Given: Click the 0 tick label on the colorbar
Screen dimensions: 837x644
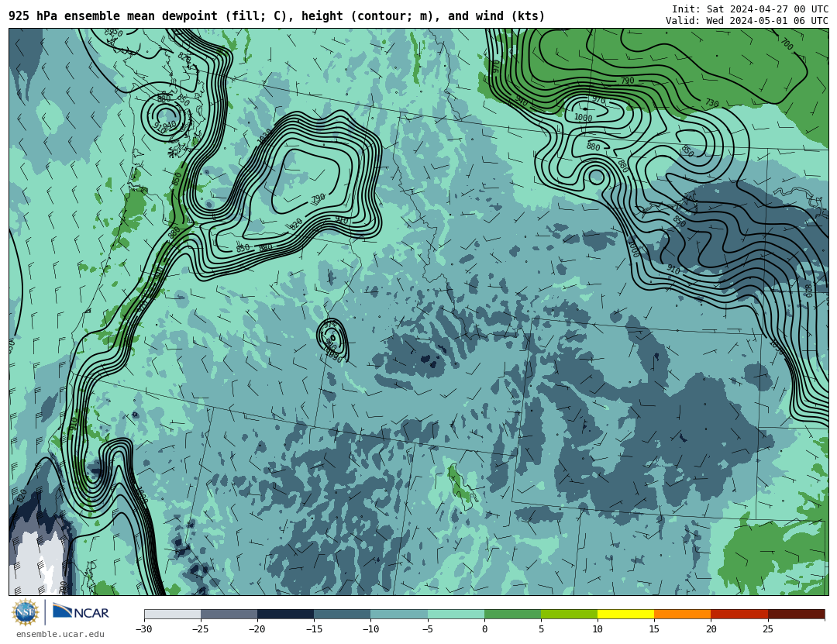Looking at the screenshot, I should pos(484,629).
